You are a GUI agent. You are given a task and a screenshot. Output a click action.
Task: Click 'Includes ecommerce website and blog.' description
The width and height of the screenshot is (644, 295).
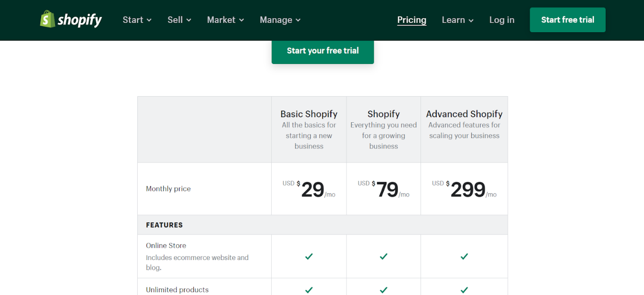[x=197, y=262]
